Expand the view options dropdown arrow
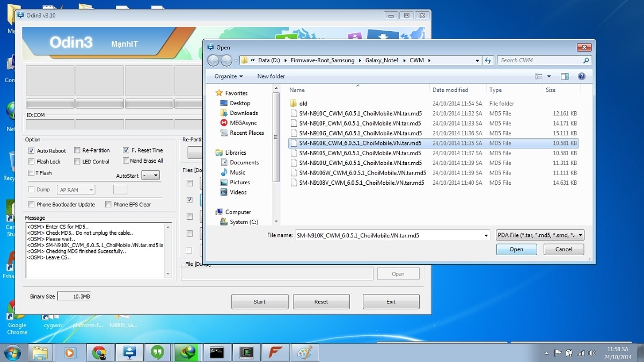The height and width of the screenshot is (362, 644). click(x=549, y=76)
